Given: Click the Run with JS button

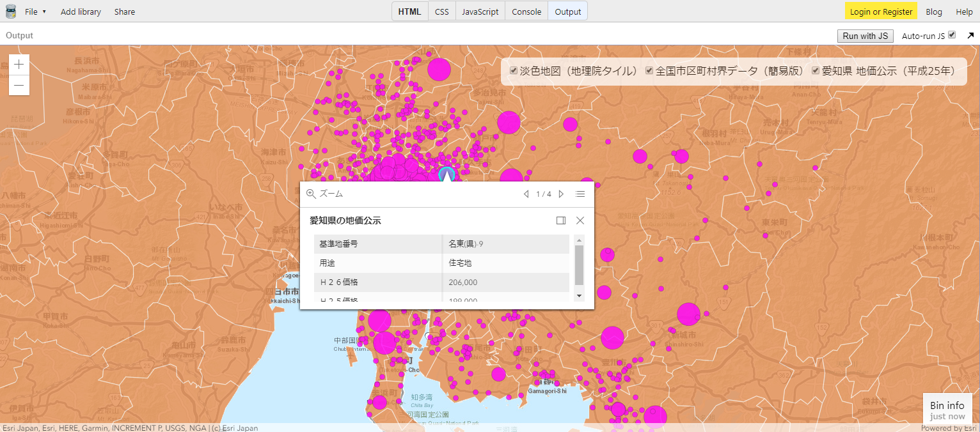Looking at the screenshot, I should [x=865, y=36].
